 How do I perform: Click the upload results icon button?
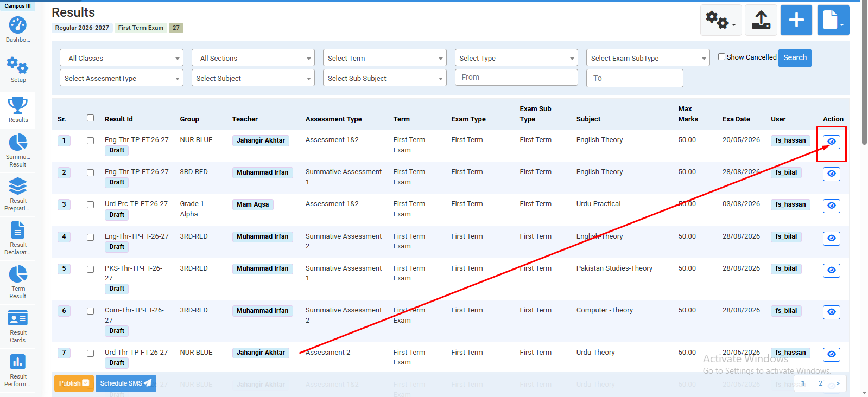pos(761,21)
